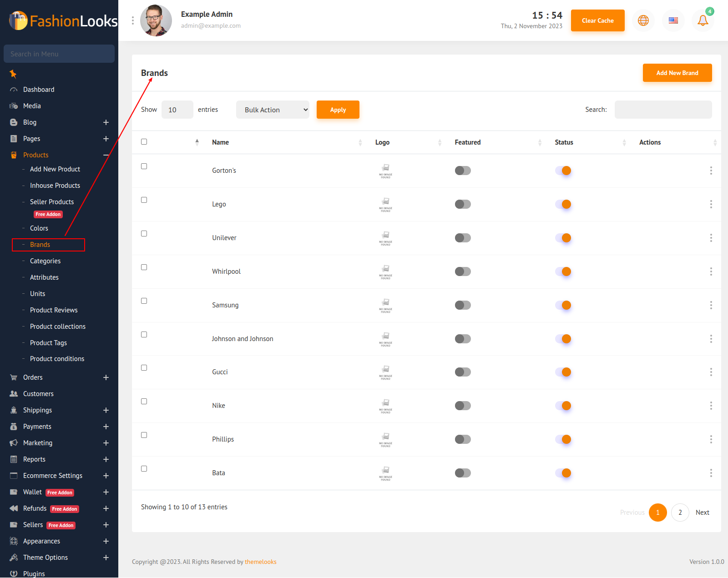Click the vertical dots beside admin avatar
Viewport: 728px width, 578px height.
click(x=133, y=20)
